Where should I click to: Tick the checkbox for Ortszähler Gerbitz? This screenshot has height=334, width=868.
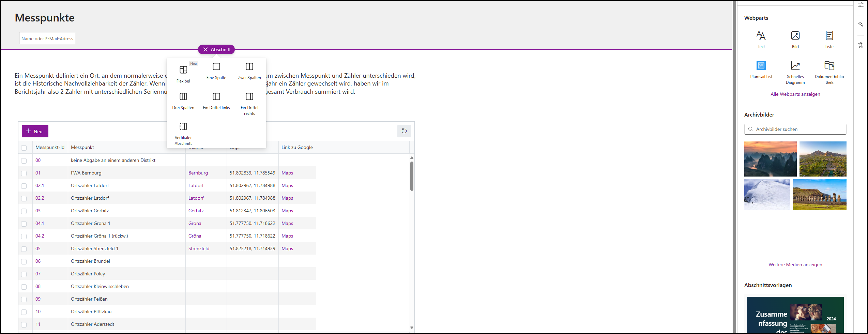tap(24, 211)
